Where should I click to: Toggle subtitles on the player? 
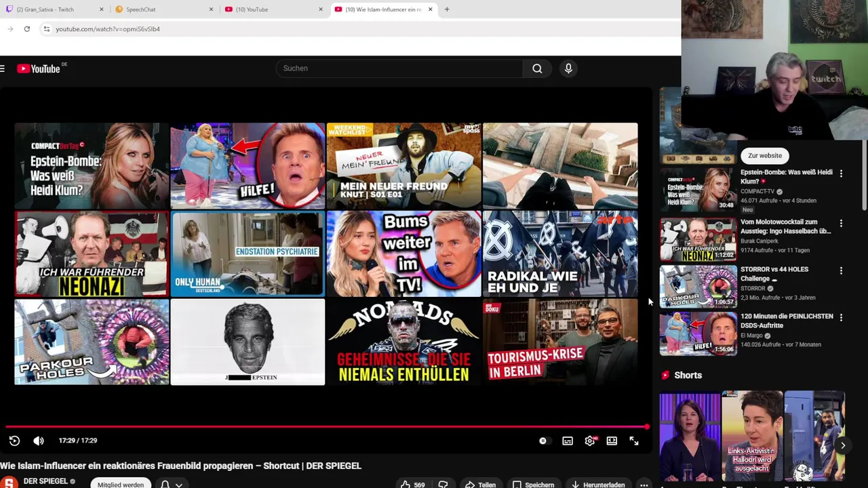(568, 441)
